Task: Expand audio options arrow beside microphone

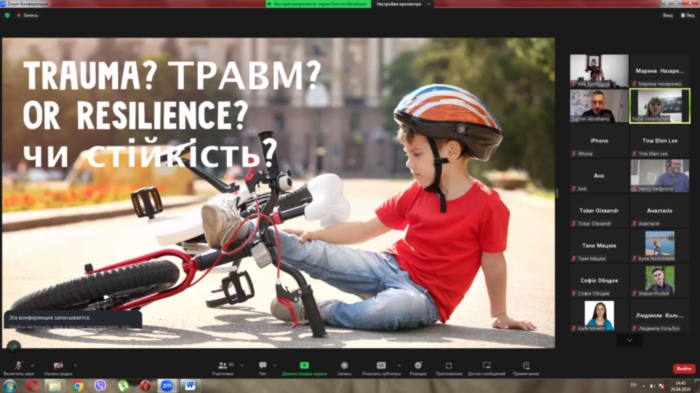Action: coord(32,365)
